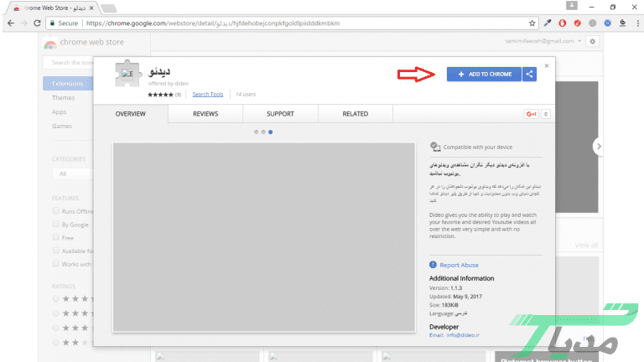
Task: Switch to the Reviews tab
Action: click(x=205, y=114)
